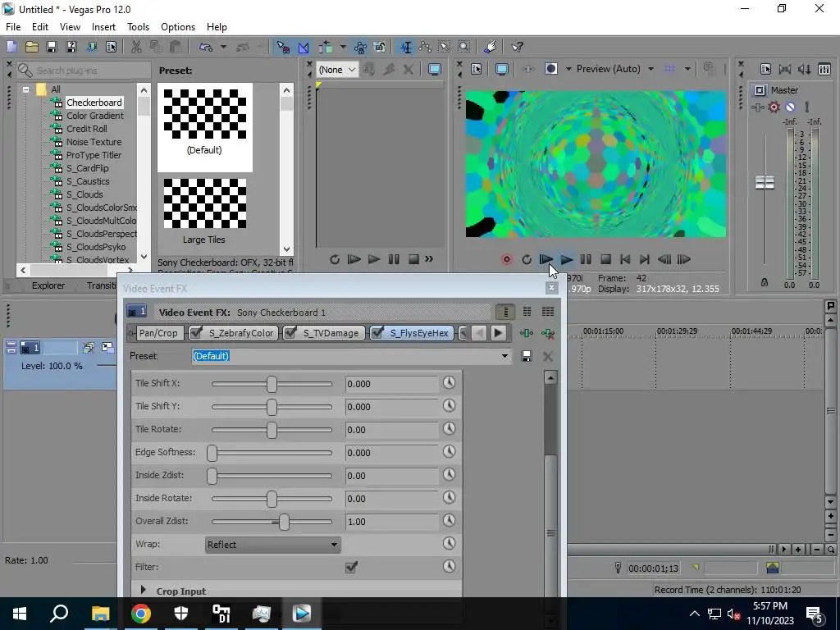Click Next Frame in preview transport
This screenshot has height=630, width=840.
pyautogui.click(x=683, y=260)
